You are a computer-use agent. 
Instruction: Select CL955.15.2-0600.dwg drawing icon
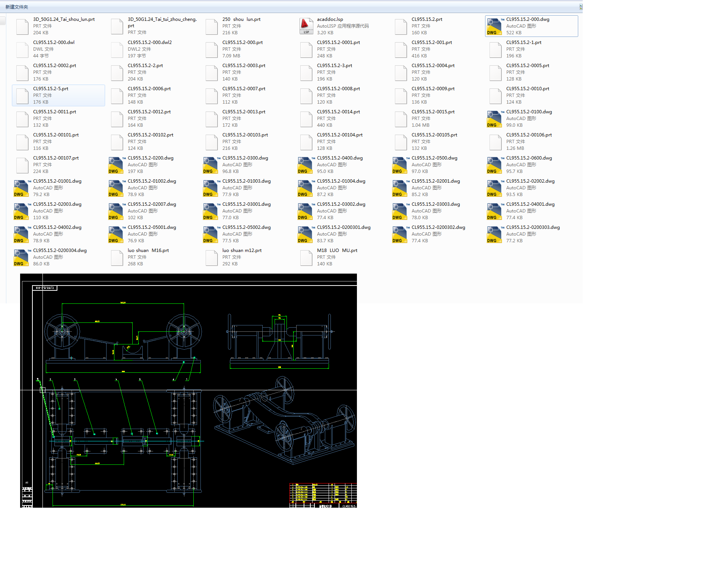point(494,165)
